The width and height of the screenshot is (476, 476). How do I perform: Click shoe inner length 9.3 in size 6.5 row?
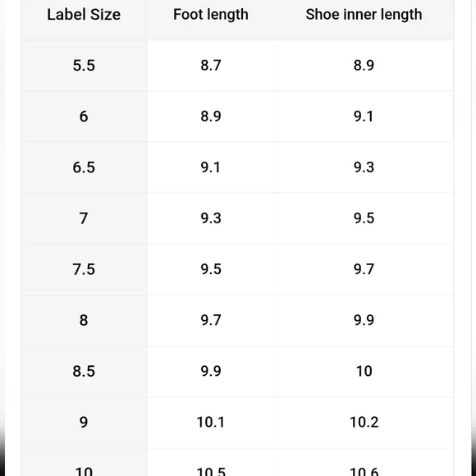point(364,167)
